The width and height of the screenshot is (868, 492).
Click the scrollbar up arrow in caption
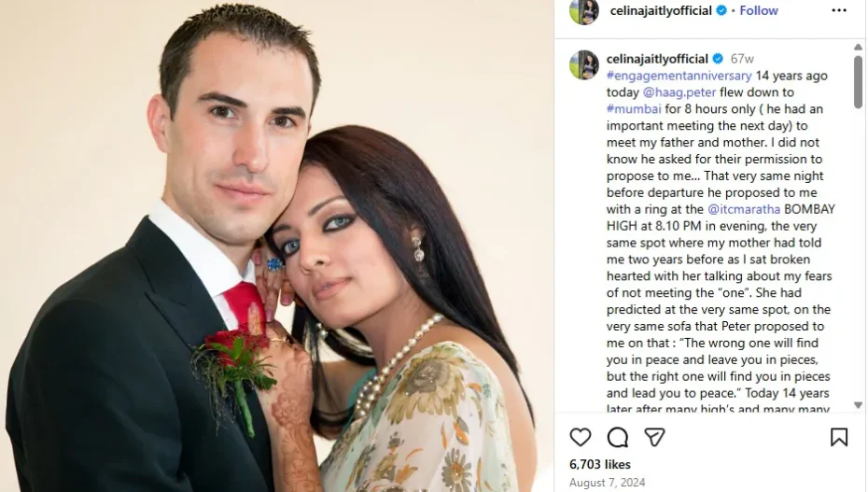tap(858, 47)
